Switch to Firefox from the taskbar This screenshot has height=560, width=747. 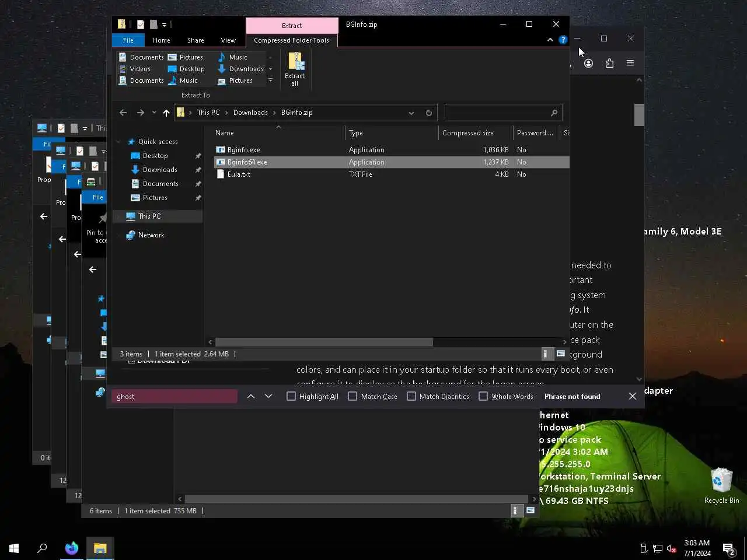tap(72, 548)
